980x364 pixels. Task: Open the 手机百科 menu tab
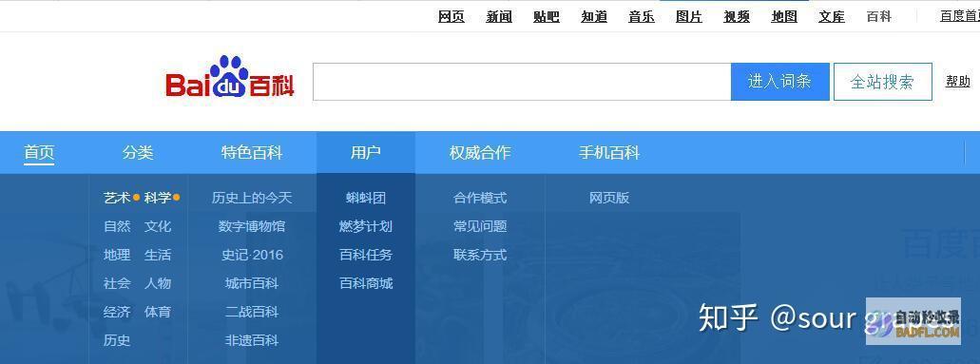click(609, 153)
